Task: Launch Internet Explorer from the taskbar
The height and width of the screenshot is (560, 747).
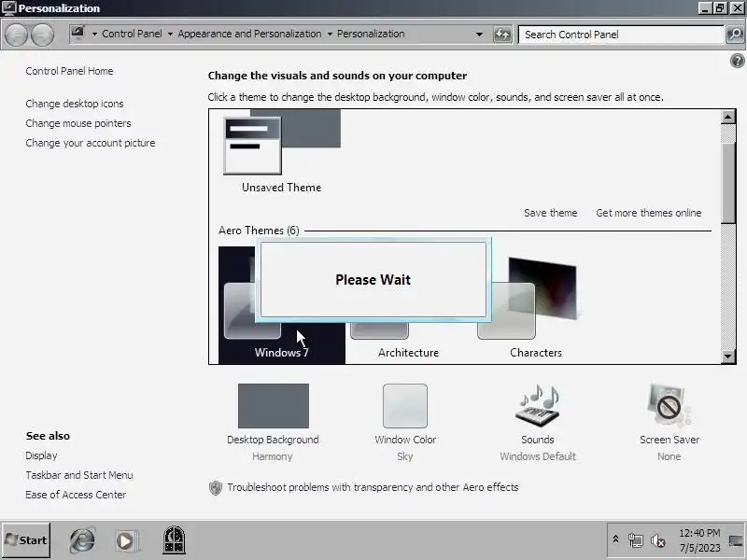Action: click(82, 540)
